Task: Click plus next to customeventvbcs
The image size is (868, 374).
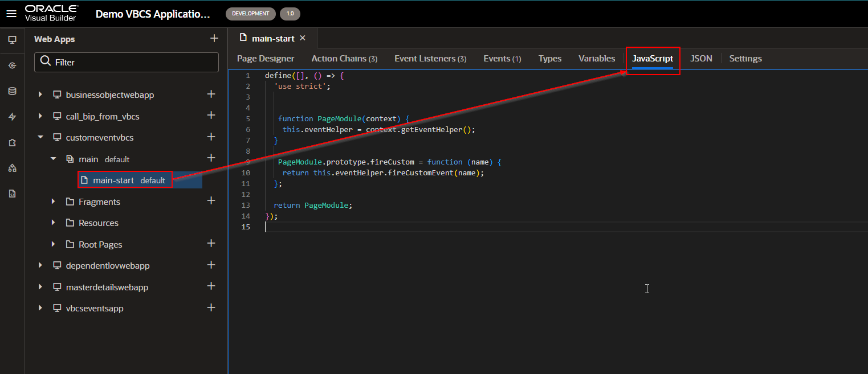Action: (211, 137)
